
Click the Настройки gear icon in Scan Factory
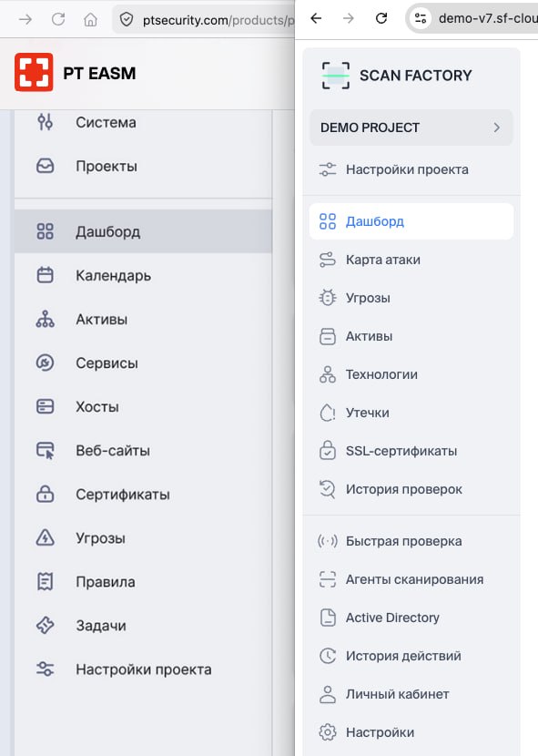pyautogui.click(x=328, y=732)
